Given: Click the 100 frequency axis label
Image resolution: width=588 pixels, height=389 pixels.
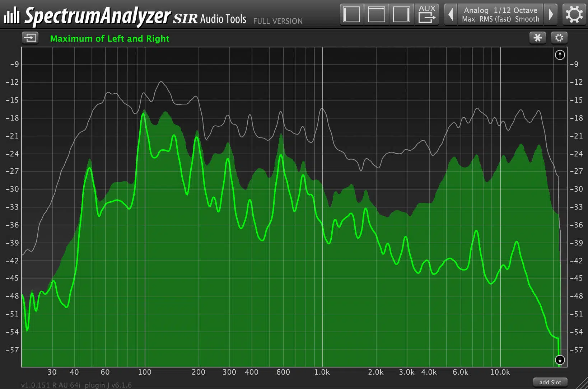Looking at the screenshot, I should (x=145, y=372).
